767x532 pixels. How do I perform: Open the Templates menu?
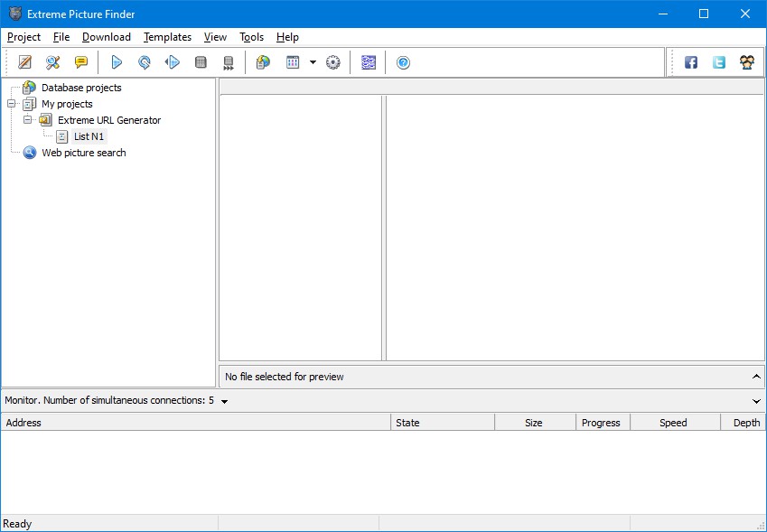pos(167,37)
